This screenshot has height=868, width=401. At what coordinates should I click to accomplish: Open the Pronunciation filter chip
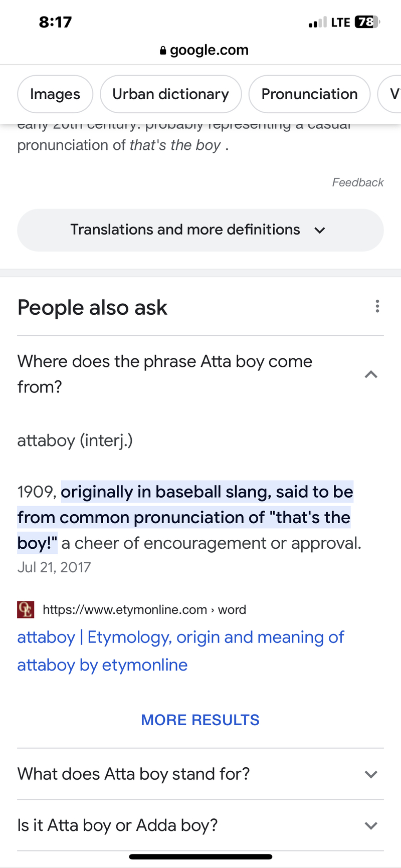(309, 94)
